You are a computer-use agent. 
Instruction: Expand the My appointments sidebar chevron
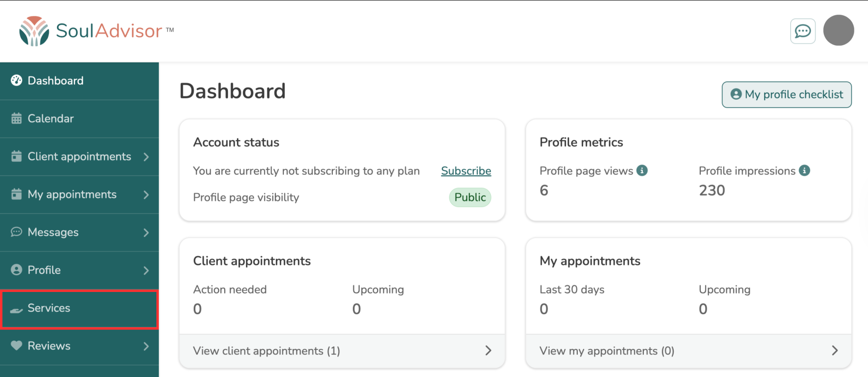pyautogui.click(x=146, y=195)
